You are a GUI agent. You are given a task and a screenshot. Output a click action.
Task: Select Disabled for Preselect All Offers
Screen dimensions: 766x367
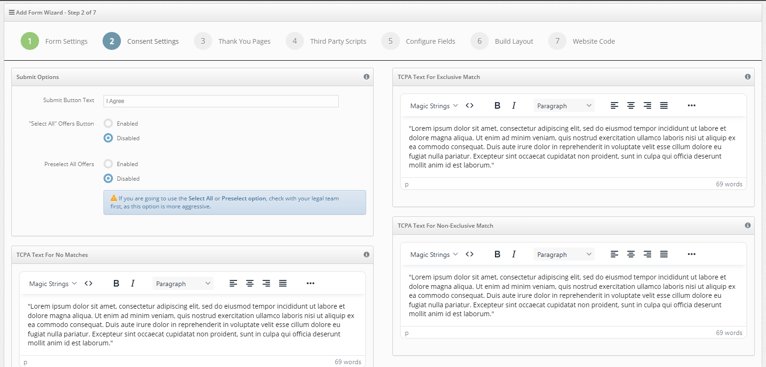tap(108, 178)
